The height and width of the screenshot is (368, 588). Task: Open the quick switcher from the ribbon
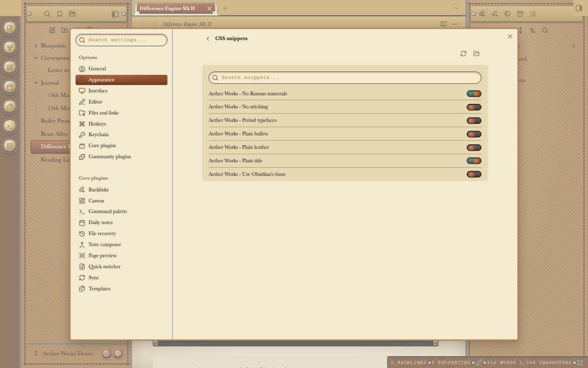click(x=10, y=28)
